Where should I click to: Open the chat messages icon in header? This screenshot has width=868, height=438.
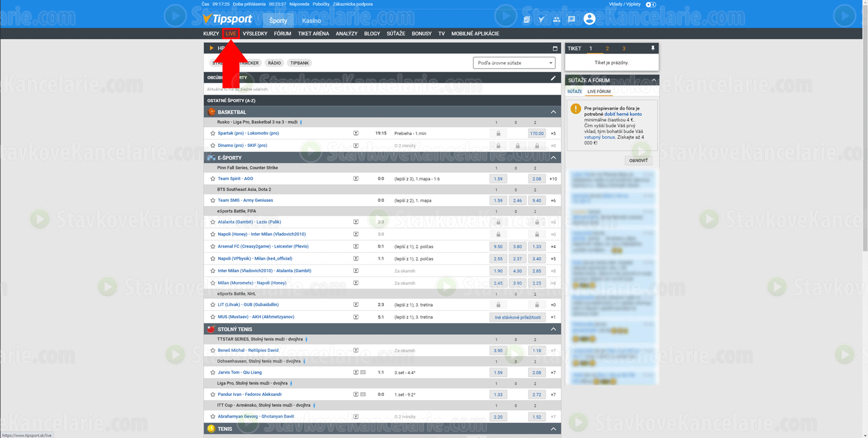pyautogui.click(x=571, y=19)
